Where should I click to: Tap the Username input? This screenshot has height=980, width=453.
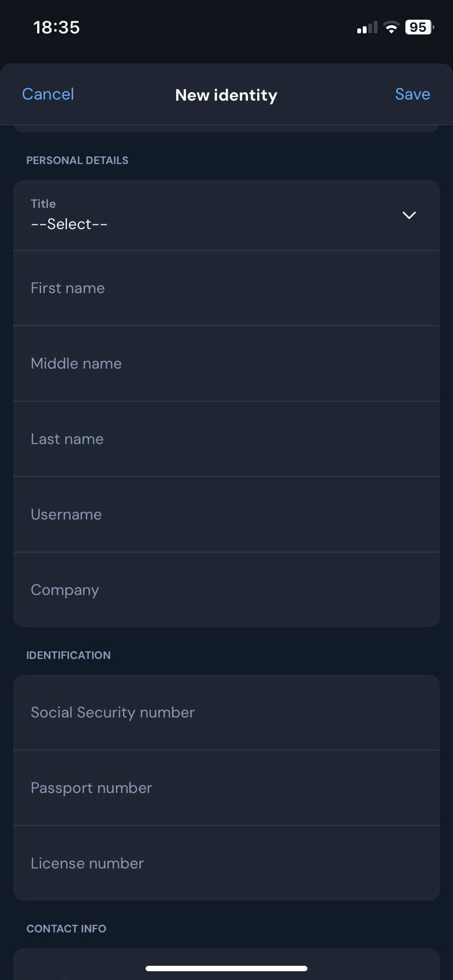click(226, 515)
